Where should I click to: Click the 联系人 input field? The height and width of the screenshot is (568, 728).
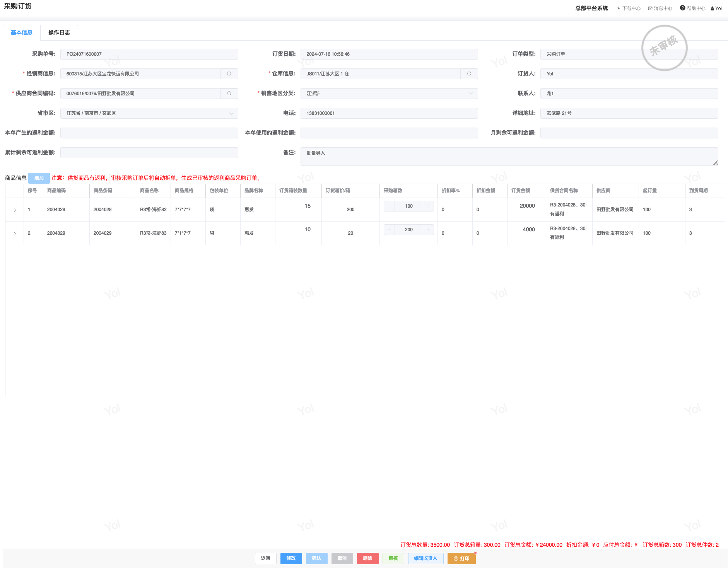[x=629, y=94]
